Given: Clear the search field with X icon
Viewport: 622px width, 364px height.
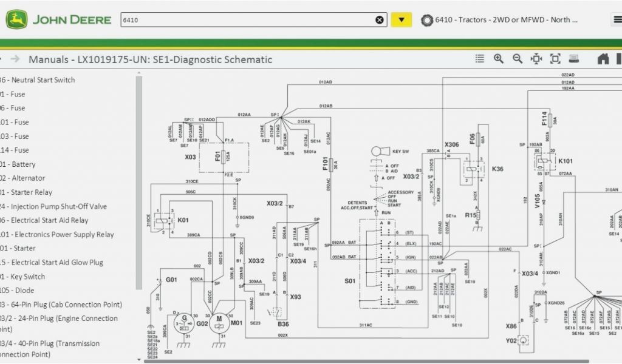Looking at the screenshot, I should coord(380,20).
